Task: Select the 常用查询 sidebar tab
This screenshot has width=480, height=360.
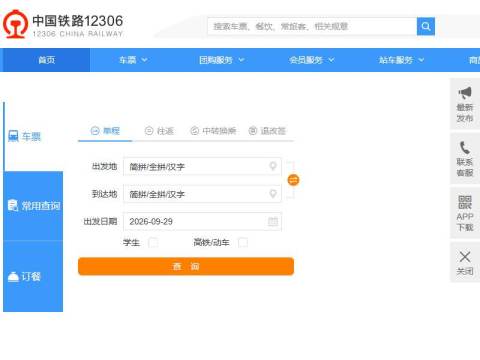Action: coord(33,206)
